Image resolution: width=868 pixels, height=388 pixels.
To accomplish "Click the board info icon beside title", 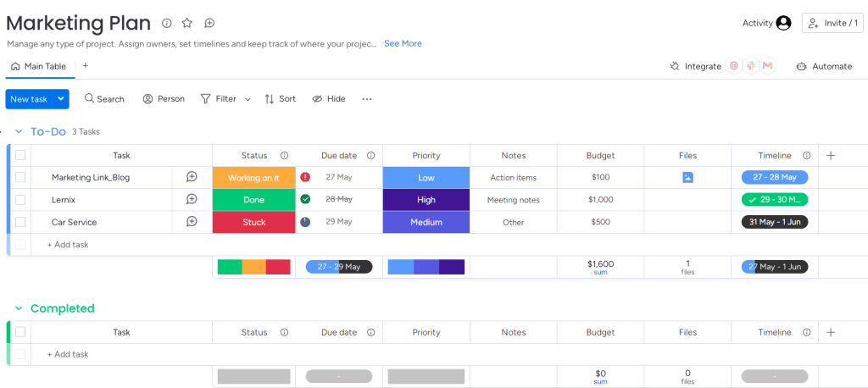I will click(x=166, y=23).
